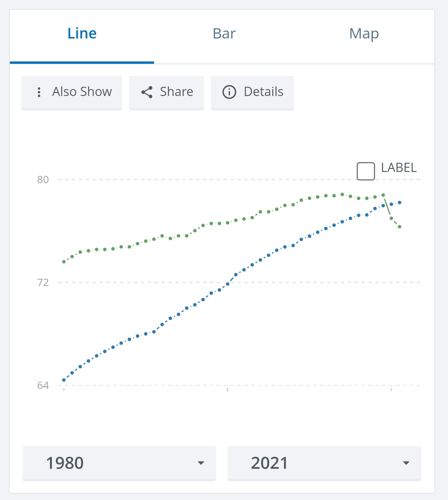448x500 pixels.
Task: Select the Line tab
Action: coord(82,34)
